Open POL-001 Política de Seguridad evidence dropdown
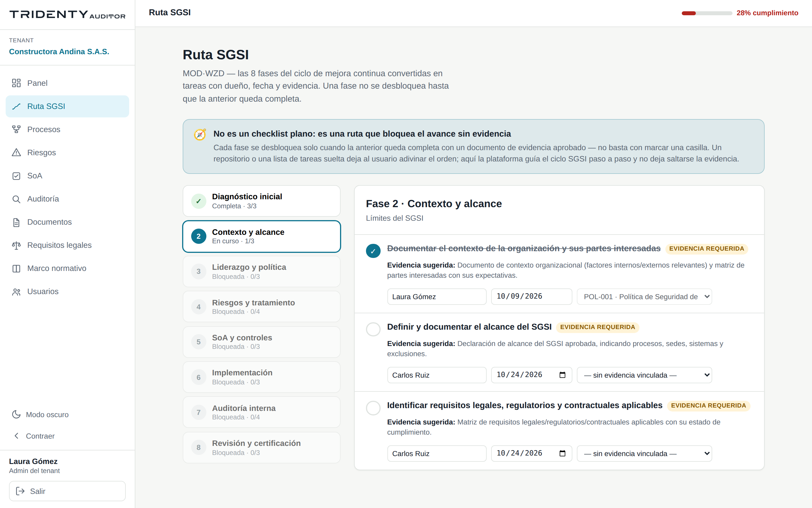This screenshot has width=812, height=508. (x=644, y=297)
